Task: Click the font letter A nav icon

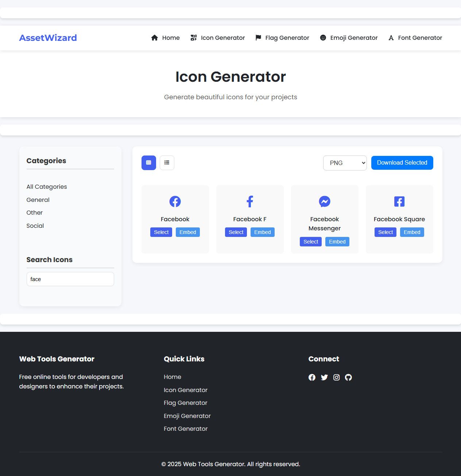Action: click(391, 38)
